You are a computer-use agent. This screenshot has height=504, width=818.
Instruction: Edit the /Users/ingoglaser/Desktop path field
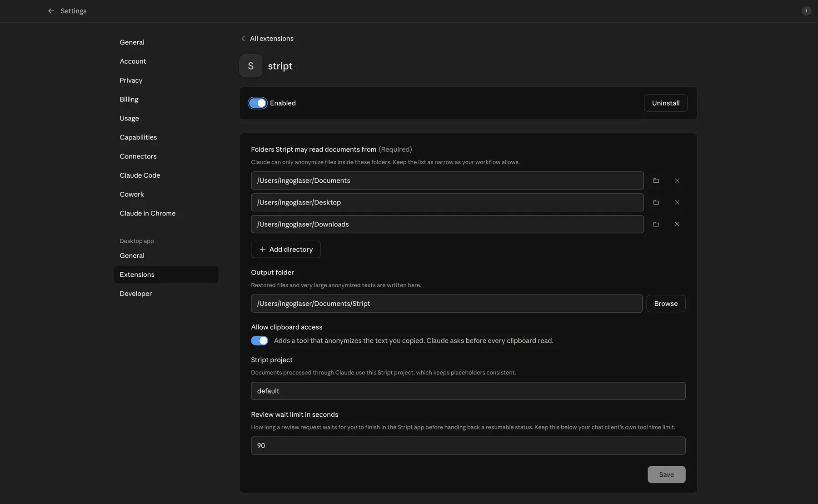click(447, 202)
